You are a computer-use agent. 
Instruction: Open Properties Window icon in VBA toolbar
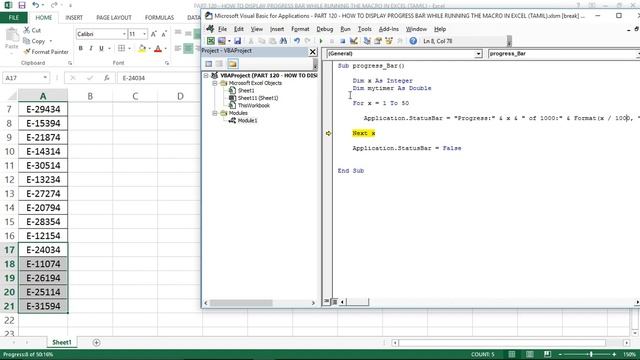click(x=378, y=41)
